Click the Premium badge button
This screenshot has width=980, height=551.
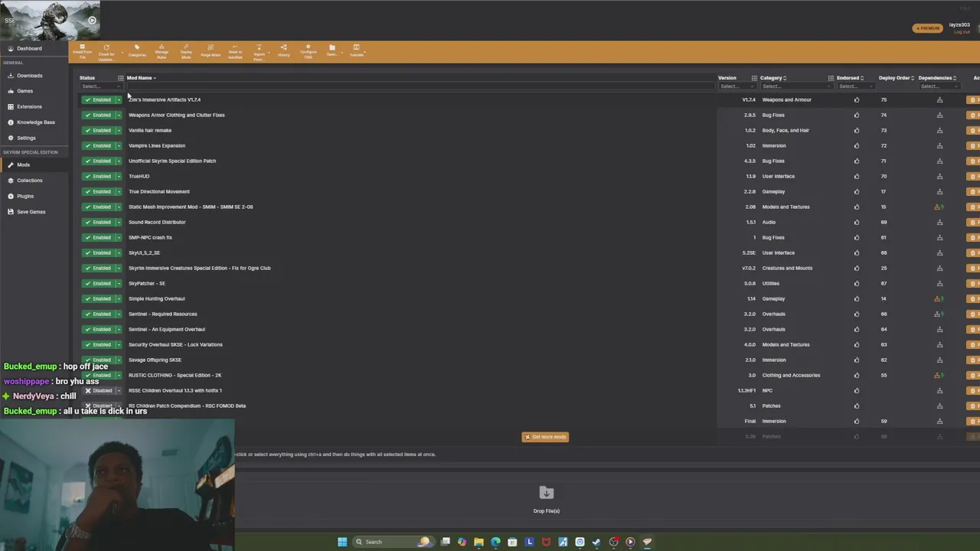point(928,28)
